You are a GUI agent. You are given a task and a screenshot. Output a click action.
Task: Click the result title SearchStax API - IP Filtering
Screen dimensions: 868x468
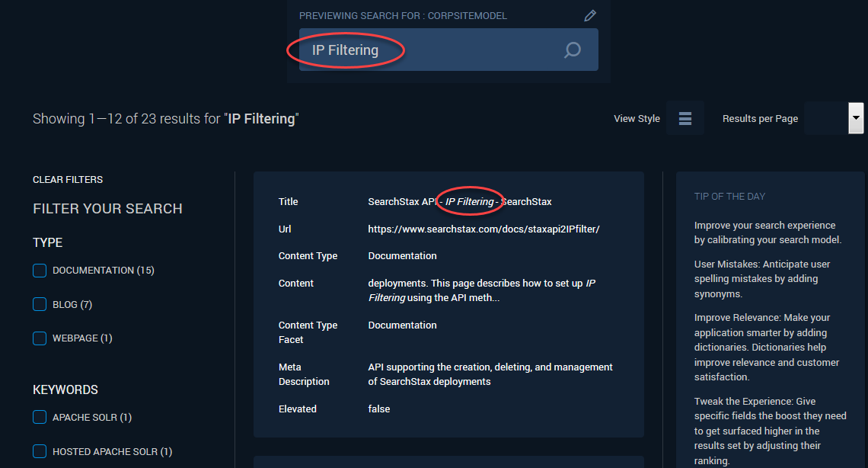click(459, 201)
